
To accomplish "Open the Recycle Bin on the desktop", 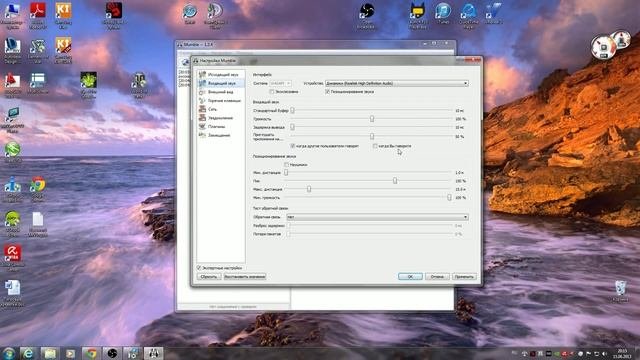I will point(620,291).
